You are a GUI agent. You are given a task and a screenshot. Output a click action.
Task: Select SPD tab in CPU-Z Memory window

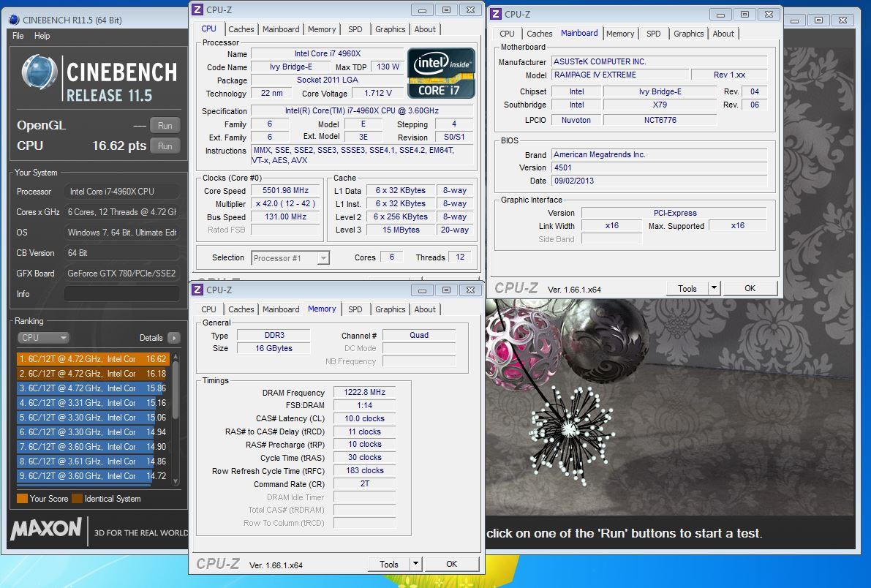[x=355, y=309]
